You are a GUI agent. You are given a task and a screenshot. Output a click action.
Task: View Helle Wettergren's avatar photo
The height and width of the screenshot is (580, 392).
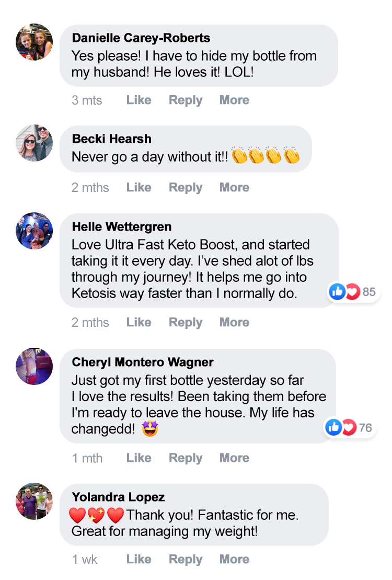34,231
